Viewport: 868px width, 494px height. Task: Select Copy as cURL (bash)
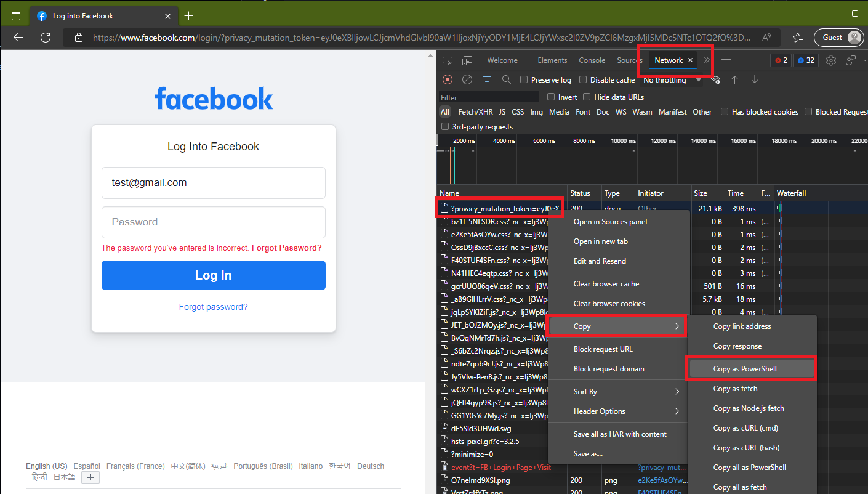click(x=751, y=448)
